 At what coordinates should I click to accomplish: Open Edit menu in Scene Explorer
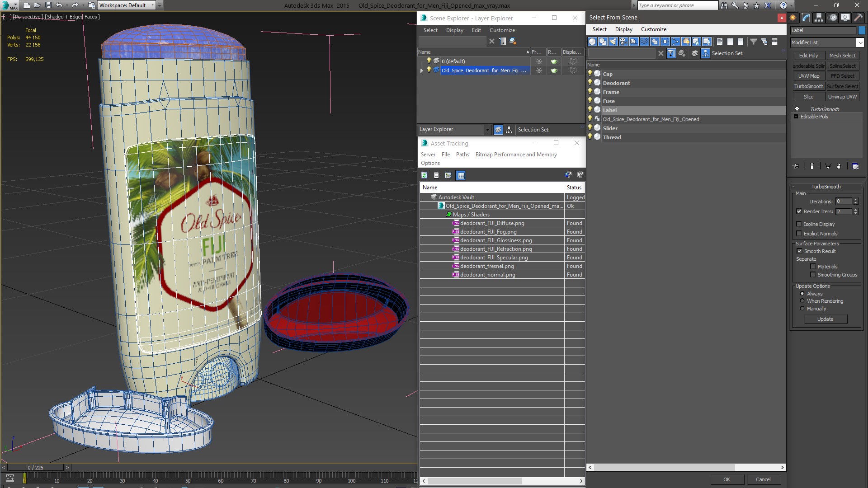click(476, 30)
